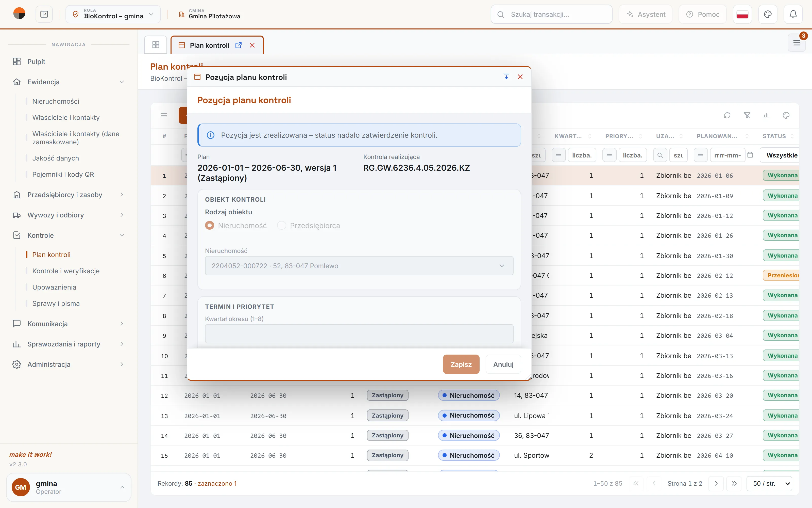Open the chart view icon in table toolbar
The image size is (812, 508).
click(766, 116)
